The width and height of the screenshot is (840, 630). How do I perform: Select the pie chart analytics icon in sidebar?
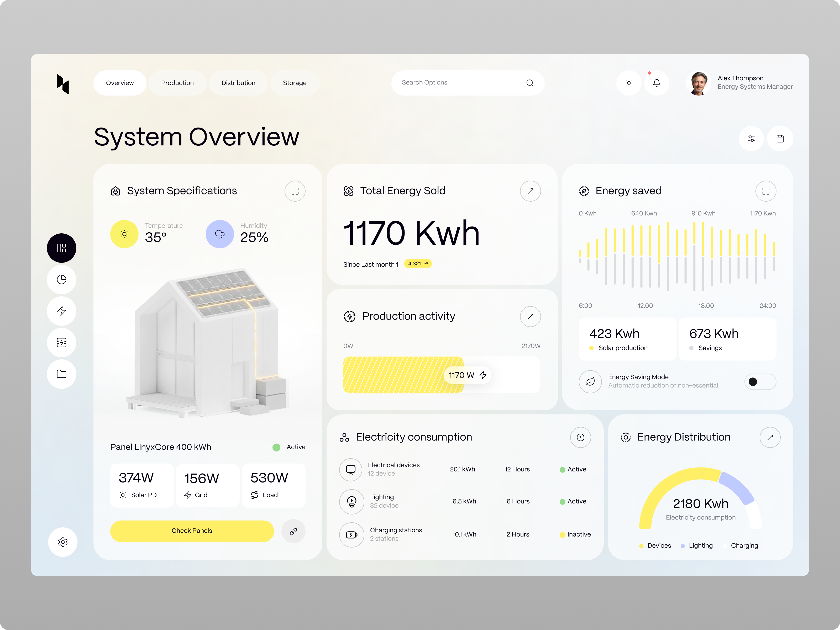[x=61, y=280]
